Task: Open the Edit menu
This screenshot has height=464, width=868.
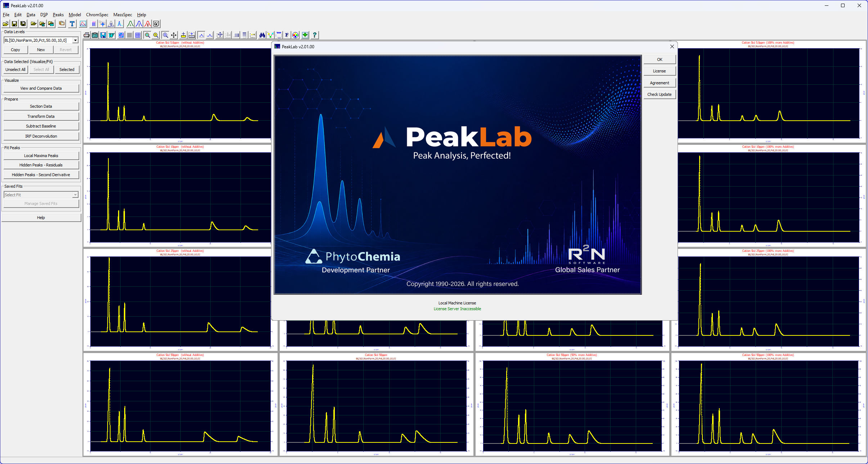Action: pos(18,15)
